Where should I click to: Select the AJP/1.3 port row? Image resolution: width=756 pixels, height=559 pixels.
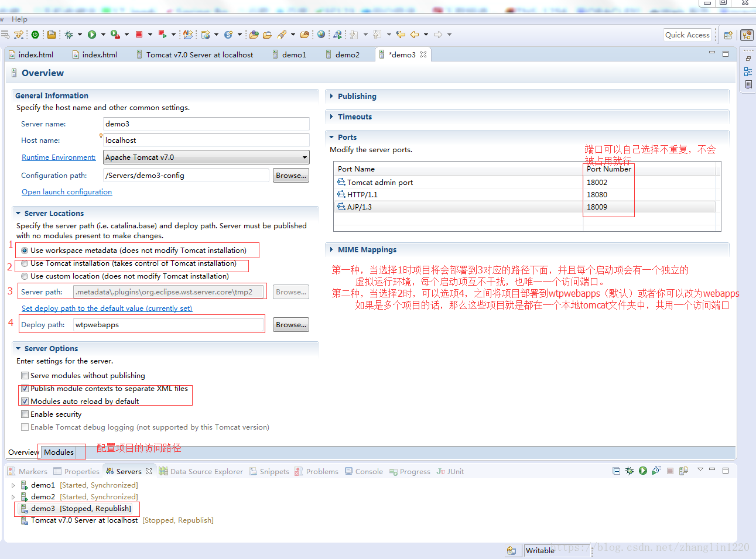point(525,207)
